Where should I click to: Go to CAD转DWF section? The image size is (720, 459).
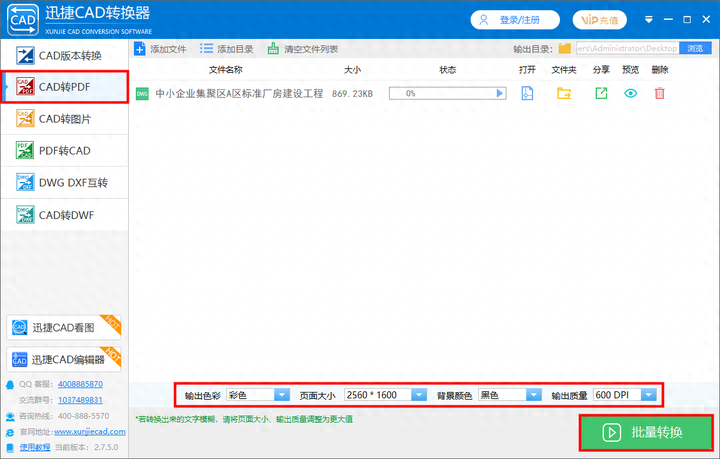click(64, 215)
